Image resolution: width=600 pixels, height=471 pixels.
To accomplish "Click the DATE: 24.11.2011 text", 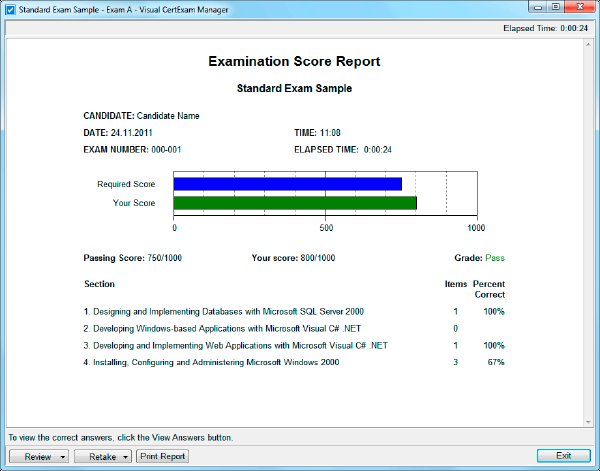I will point(118,133).
